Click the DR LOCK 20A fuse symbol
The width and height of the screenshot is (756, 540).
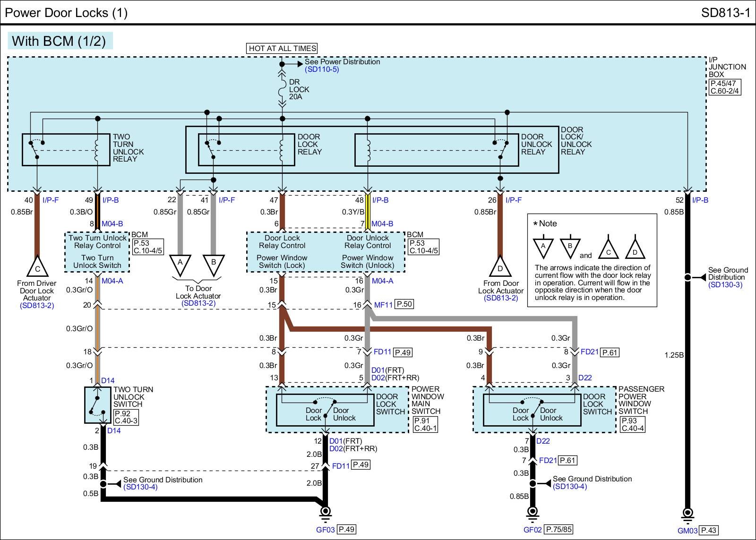click(282, 89)
